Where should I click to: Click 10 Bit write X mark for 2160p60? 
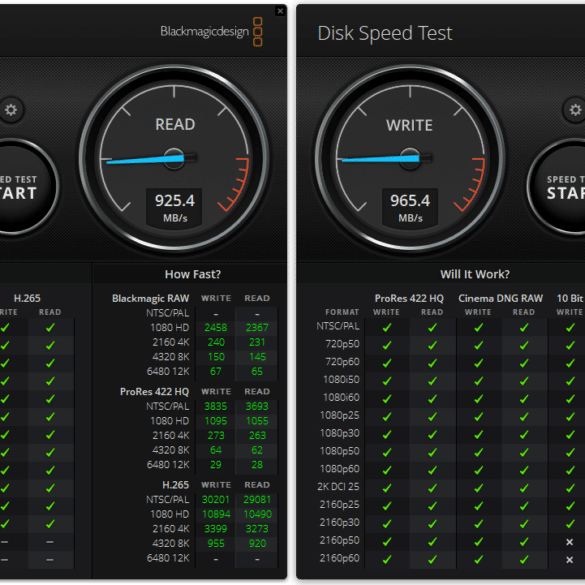pyautogui.click(x=569, y=560)
